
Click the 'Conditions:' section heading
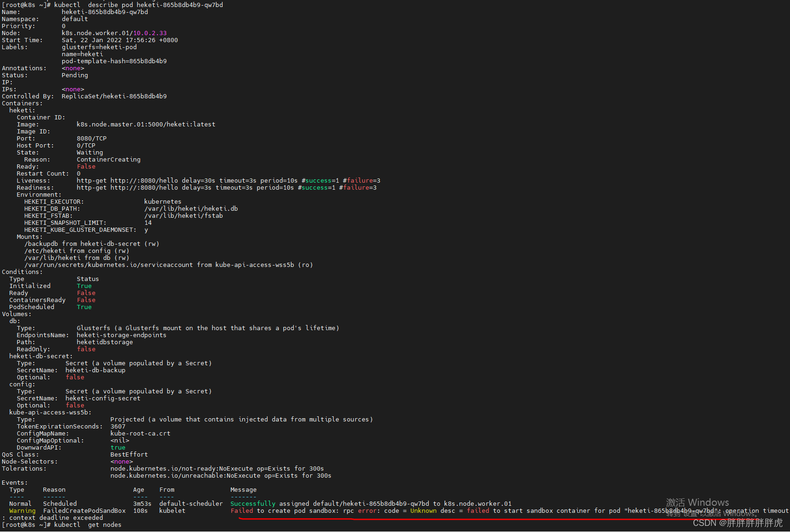pos(22,272)
